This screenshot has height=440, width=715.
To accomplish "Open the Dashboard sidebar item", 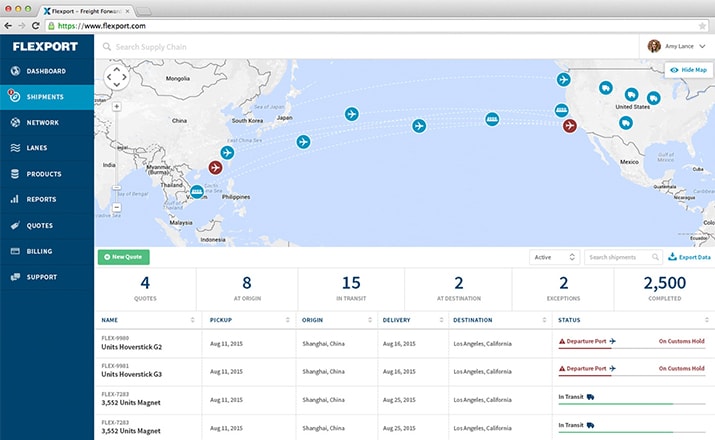I will (x=47, y=71).
